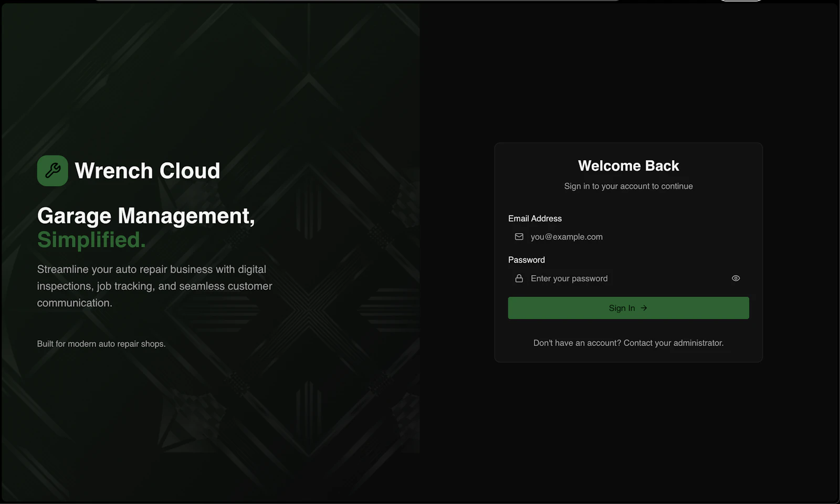Viewport: 840px width, 504px height.
Task: Click the green Sign In button
Action: coord(628,308)
